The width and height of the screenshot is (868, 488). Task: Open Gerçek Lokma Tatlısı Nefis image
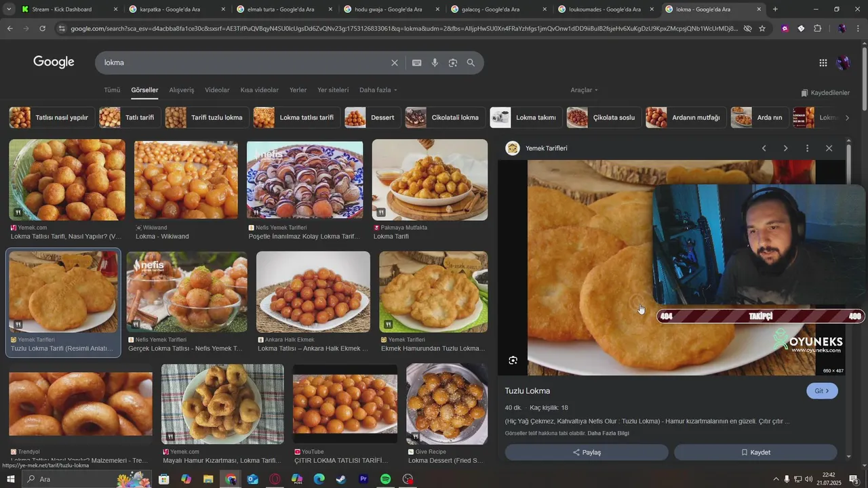point(186,292)
